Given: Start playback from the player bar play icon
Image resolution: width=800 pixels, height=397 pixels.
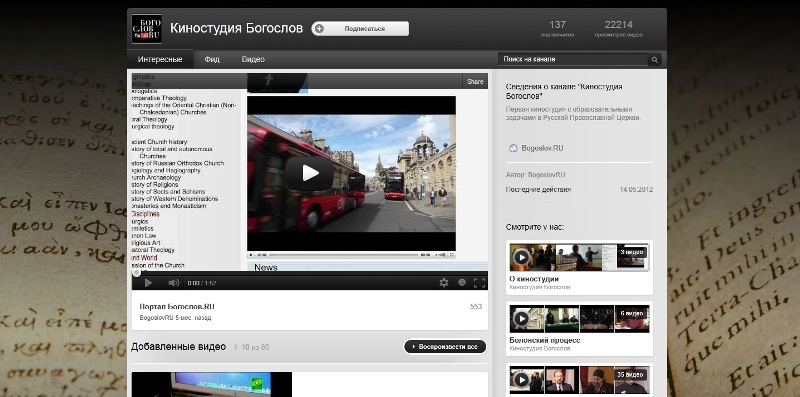Looking at the screenshot, I should [x=148, y=283].
